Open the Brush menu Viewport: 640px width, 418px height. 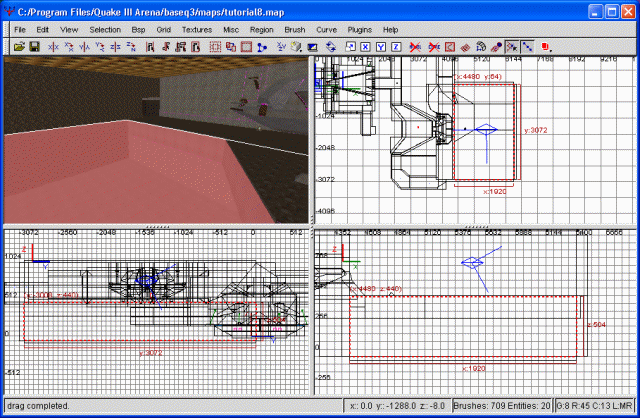pyautogui.click(x=295, y=30)
